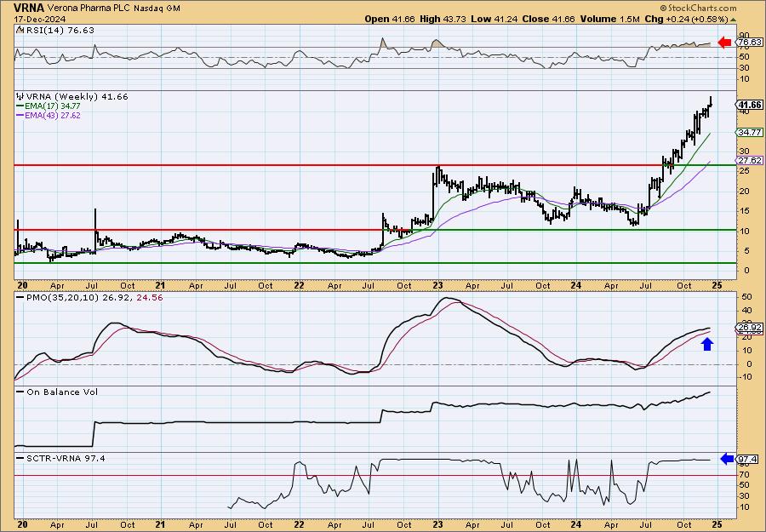Click the SCTR-VRNA 97.4 indicator label
Viewport: 766px width, 532px height.
tap(66, 458)
